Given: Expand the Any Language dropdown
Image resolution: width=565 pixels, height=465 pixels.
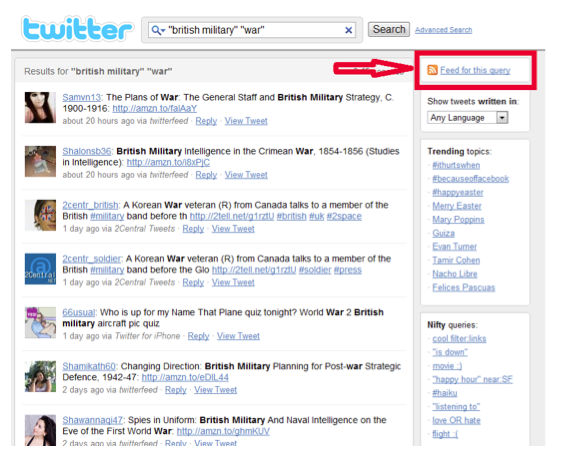Looking at the screenshot, I should pos(468,118).
